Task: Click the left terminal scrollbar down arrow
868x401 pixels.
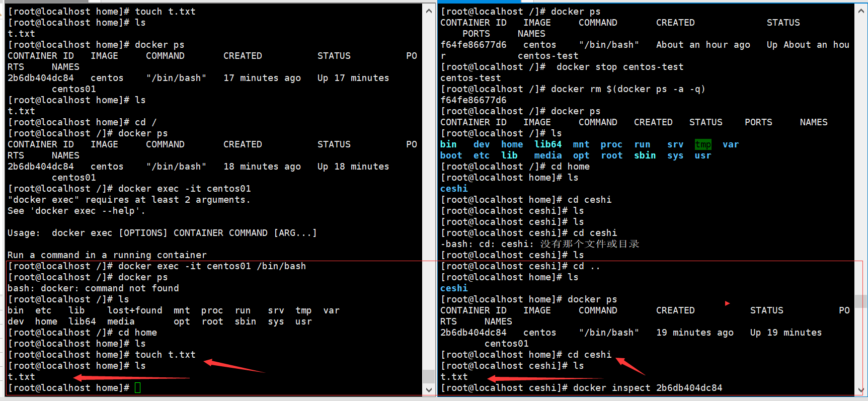Action: pos(429,389)
